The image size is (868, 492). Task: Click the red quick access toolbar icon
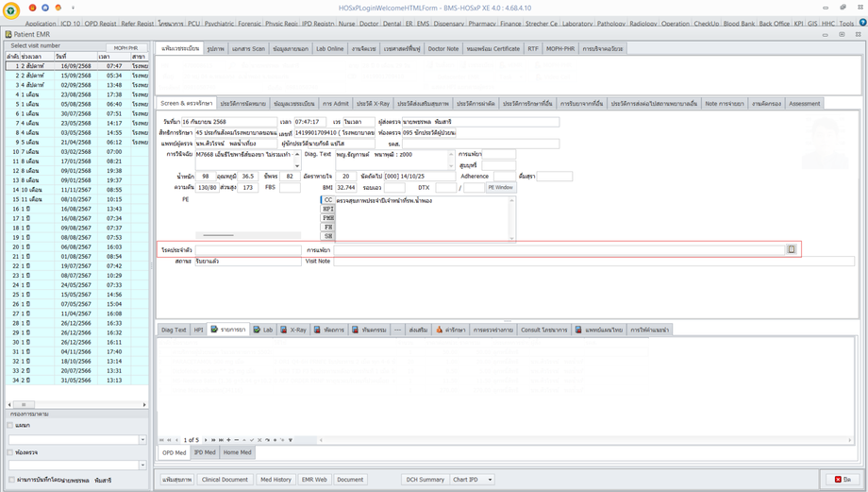point(33,8)
